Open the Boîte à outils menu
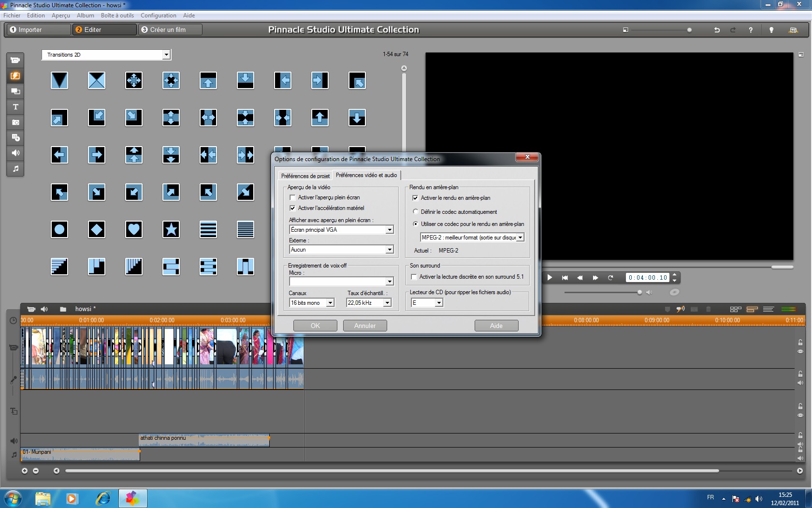 [x=117, y=15]
